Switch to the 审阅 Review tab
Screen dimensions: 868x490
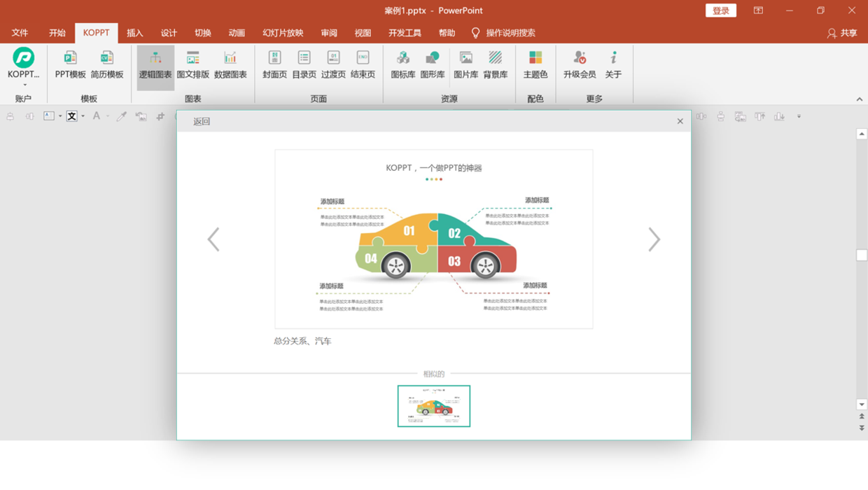point(329,33)
